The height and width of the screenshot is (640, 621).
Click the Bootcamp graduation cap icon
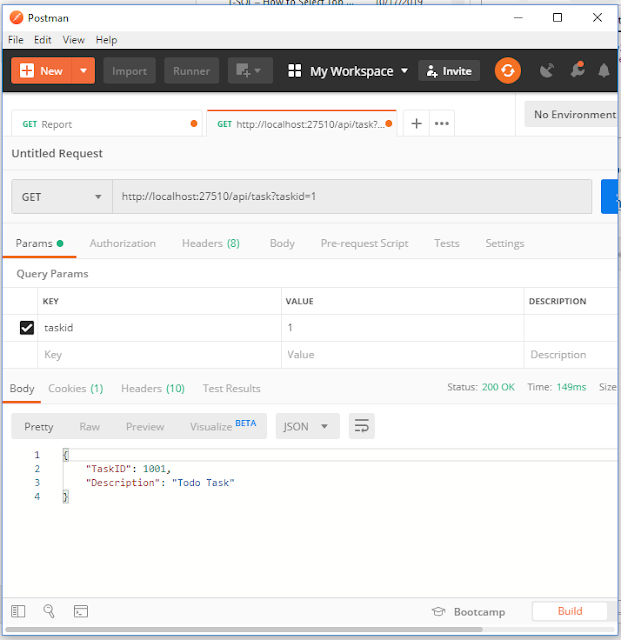pos(438,611)
